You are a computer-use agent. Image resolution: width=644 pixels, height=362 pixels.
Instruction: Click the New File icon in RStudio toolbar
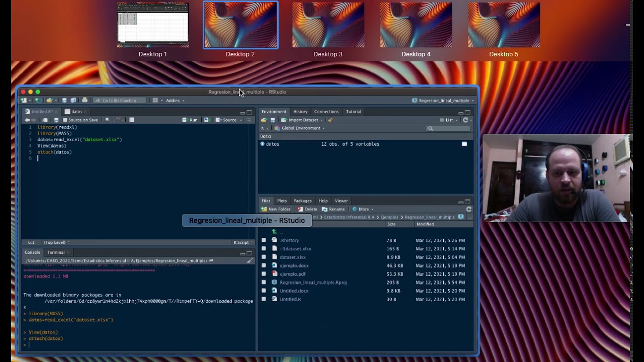coord(24,100)
